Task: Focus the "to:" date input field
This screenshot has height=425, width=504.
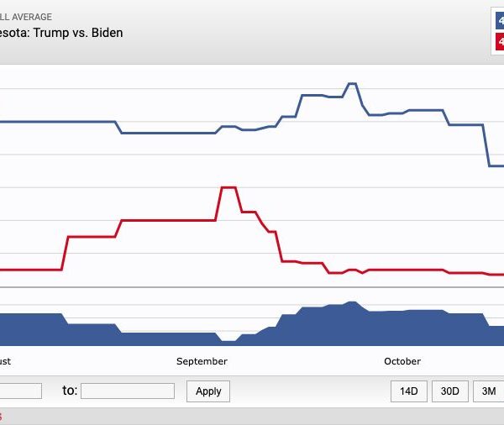Action: (127, 391)
